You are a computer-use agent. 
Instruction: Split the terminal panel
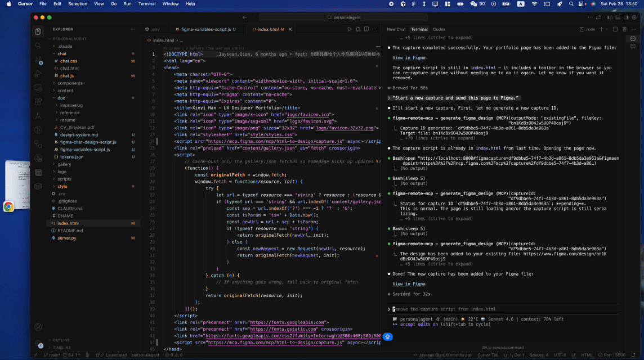(615, 29)
